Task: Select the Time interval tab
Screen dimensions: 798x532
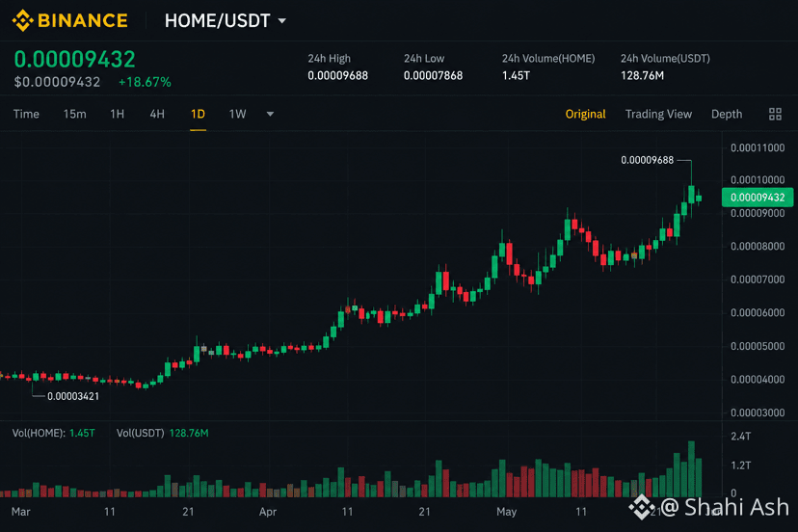Action: [26, 114]
